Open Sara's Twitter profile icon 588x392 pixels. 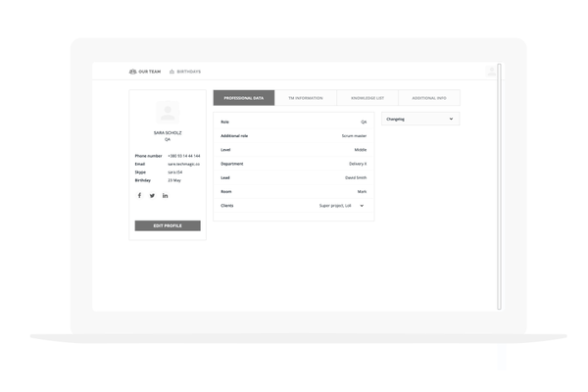152,196
